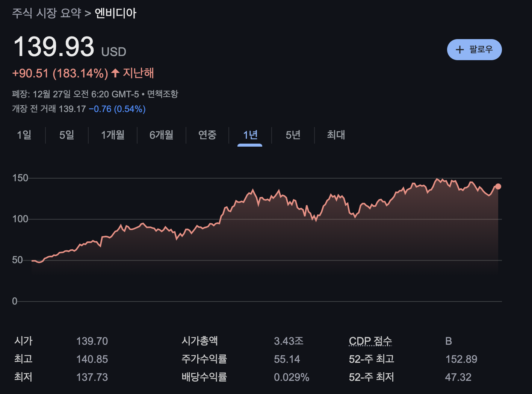
Task: Click the 팔로우 button to follow NVIDIA
Action: tap(475, 49)
